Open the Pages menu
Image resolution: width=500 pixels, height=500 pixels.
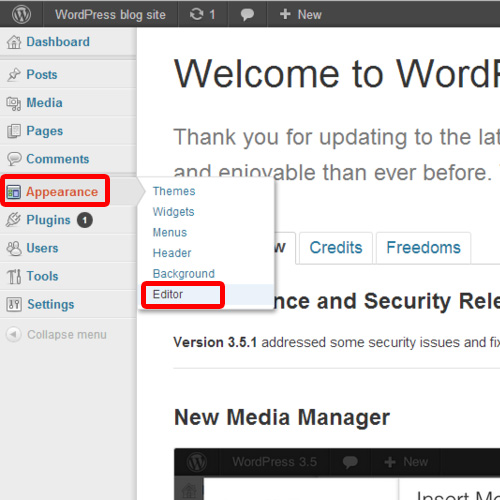pyautogui.click(x=45, y=131)
